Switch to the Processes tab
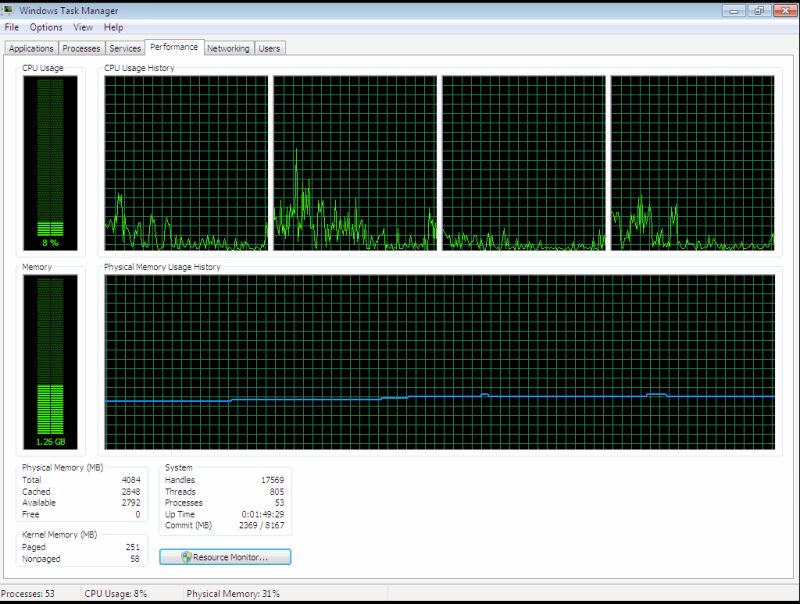The width and height of the screenshot is (800, 604). [x=82, y=47]
